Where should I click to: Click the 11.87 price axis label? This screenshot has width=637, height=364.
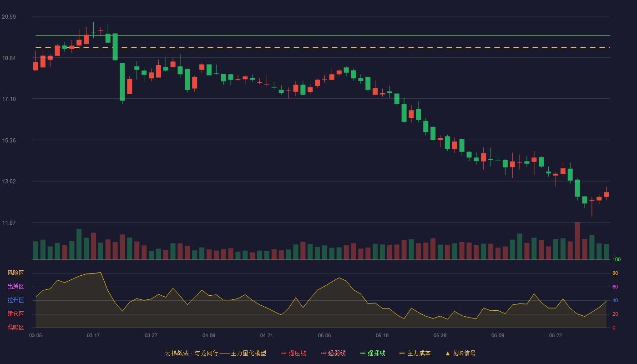(x=9, y=223)
